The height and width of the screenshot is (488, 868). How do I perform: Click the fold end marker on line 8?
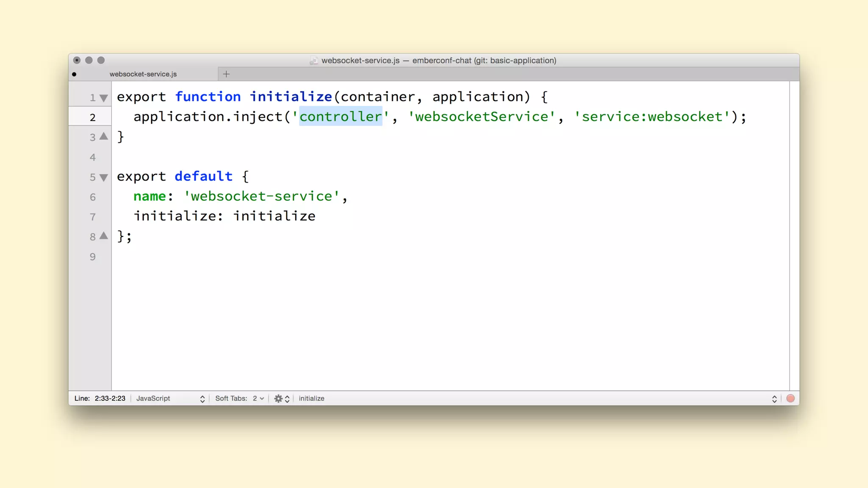tap(103, 236)
